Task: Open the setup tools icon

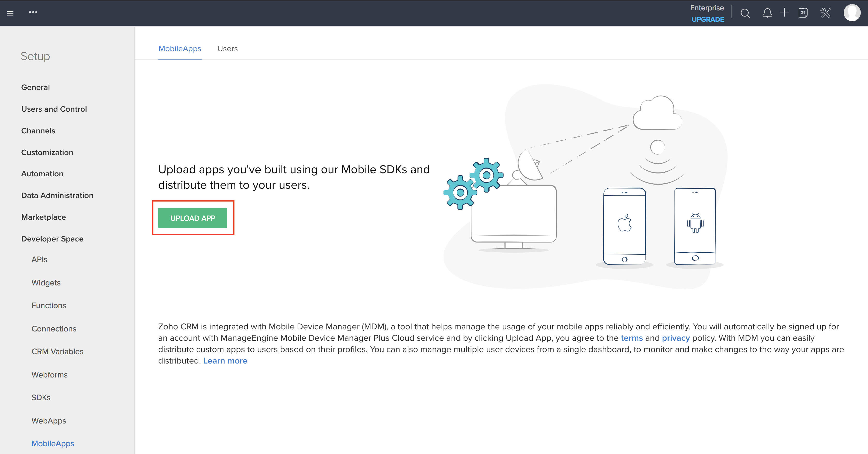Action: click(825, 13)
